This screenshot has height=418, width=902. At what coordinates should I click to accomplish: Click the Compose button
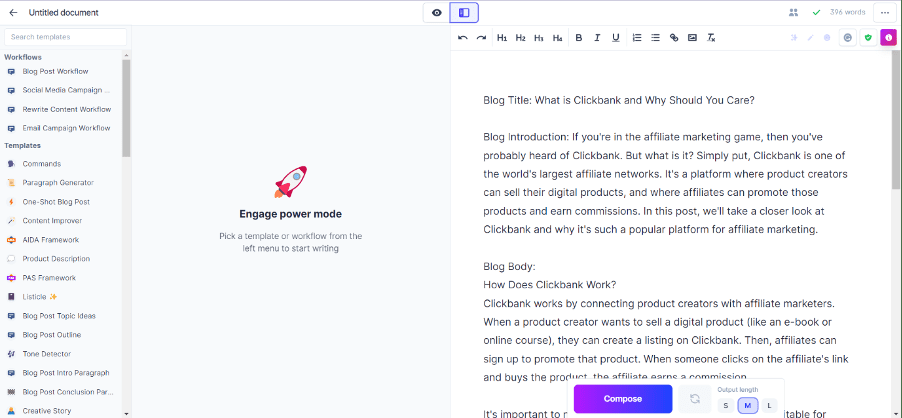coord(623,398)
